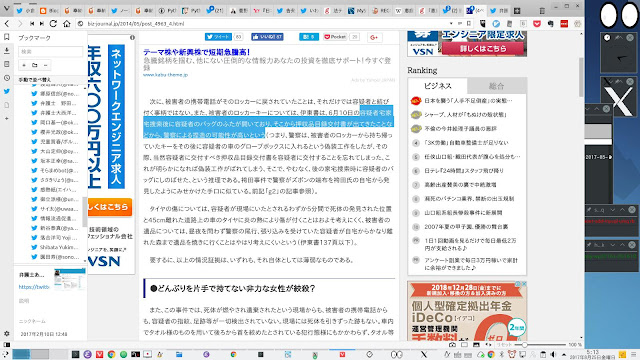
Task: Adjust the page zoom slider
Action: coord(540,344)
